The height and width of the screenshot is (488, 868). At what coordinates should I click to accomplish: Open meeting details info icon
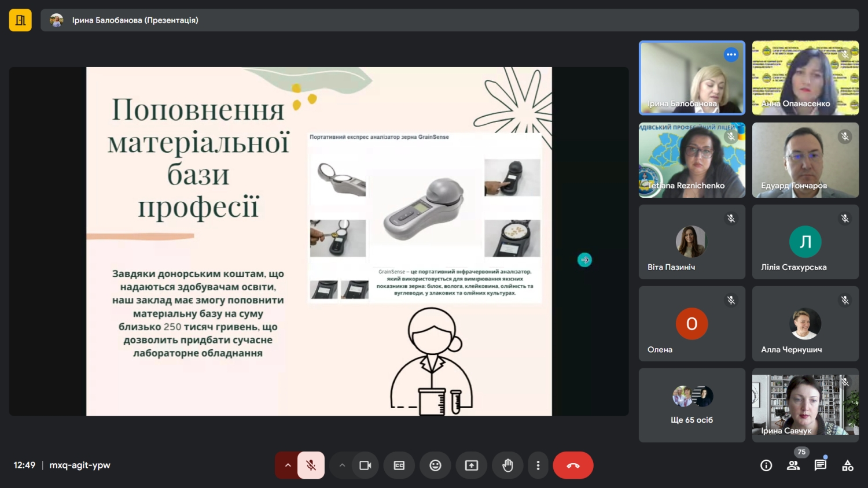[766, 465]
